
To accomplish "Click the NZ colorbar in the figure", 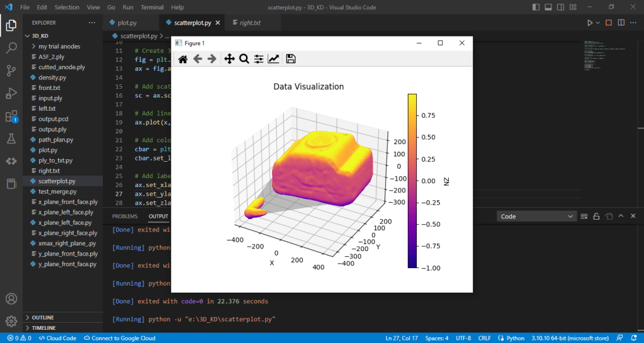I will click(412, 181).
